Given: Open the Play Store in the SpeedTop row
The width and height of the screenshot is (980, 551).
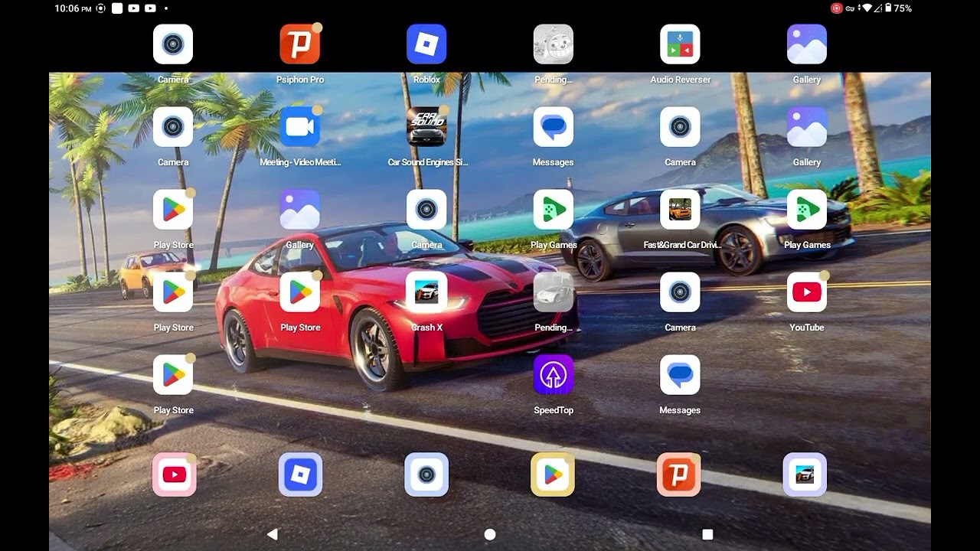Looking at the screenshot, I should click(173, 375).
